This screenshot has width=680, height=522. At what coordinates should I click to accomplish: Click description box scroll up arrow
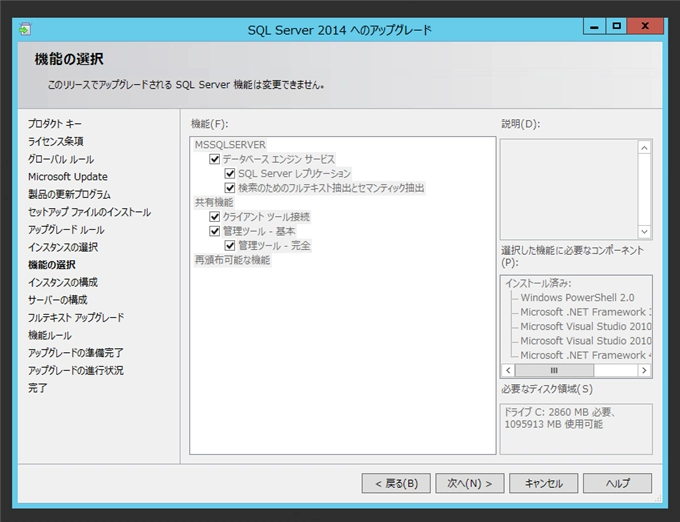[644, 148]
